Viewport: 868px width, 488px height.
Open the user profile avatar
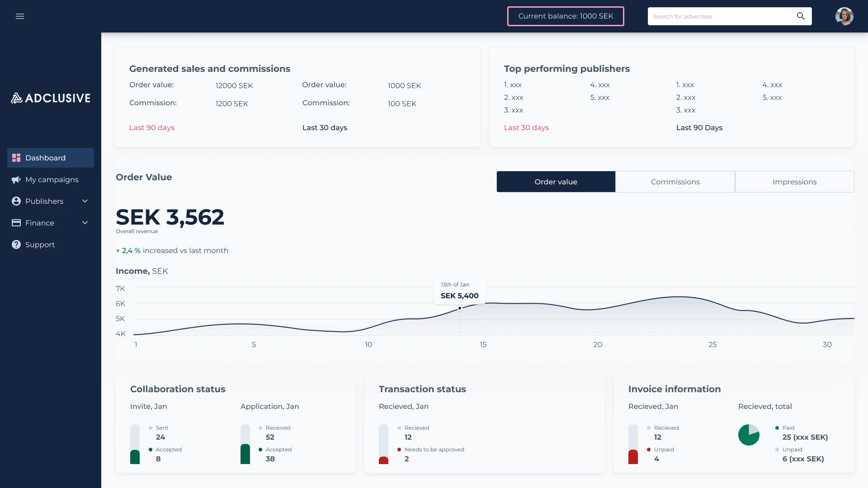click(844, 16)
